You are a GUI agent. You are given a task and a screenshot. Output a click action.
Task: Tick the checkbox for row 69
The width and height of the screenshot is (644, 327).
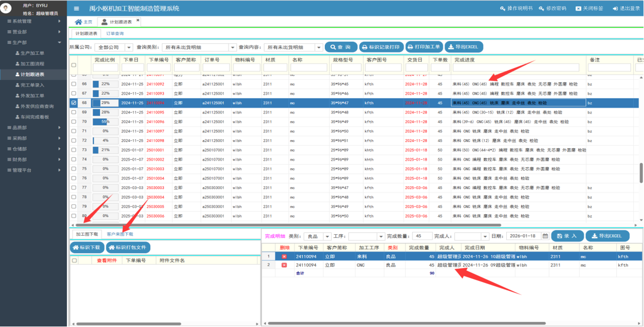[74, 112]
